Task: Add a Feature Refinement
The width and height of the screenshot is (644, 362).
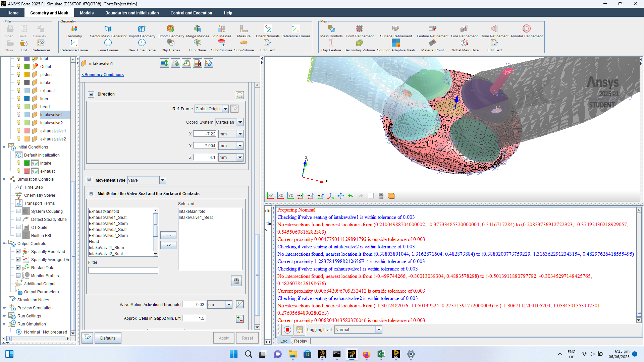Action: [433, 31]
